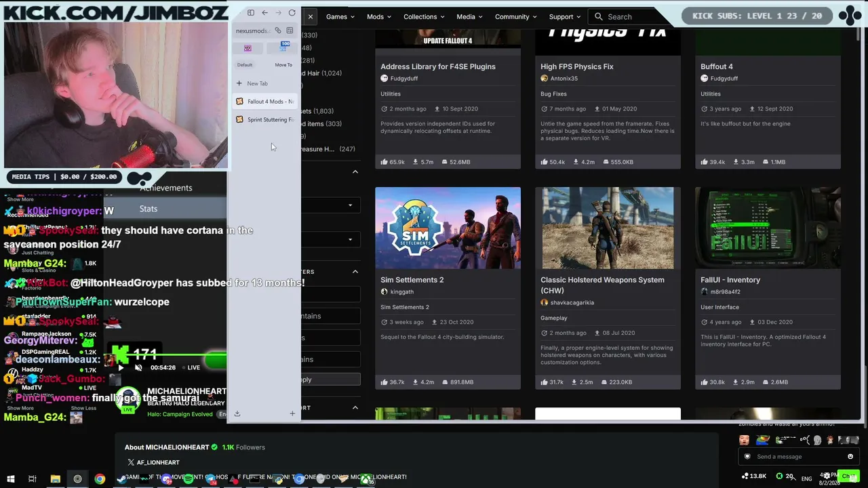Open File Explorer from the taskbar
Viewport: 868px width, 488px height.
[x=55, y=479]
